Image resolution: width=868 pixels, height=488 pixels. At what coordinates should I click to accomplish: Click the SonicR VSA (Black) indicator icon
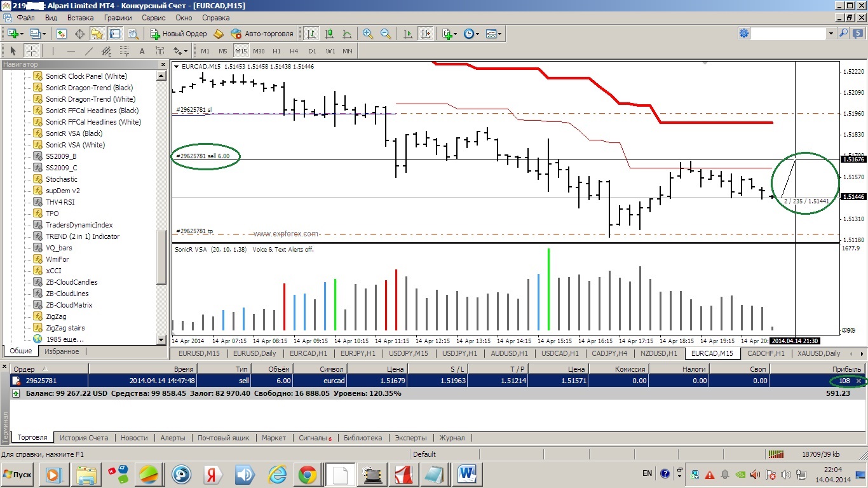tap(37, 133)
